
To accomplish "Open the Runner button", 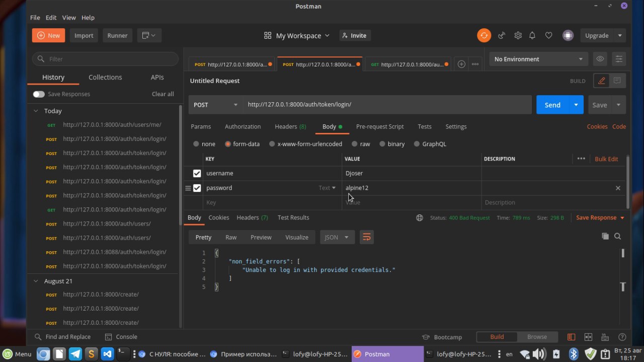I will pos(117,35).
